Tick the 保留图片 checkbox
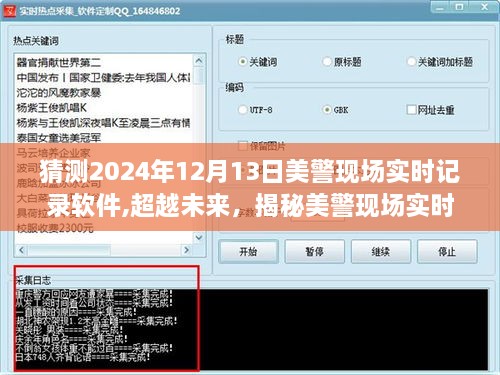 coord(262,146)
